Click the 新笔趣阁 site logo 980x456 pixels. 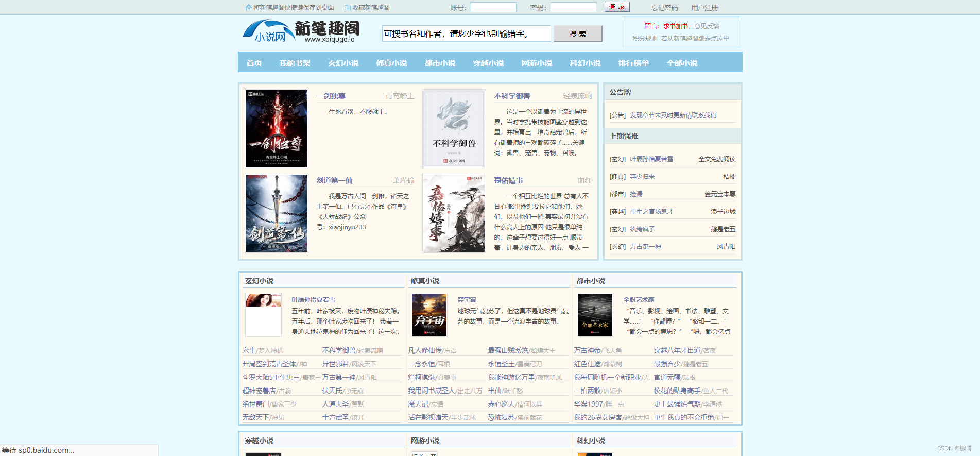click(301, 31)
